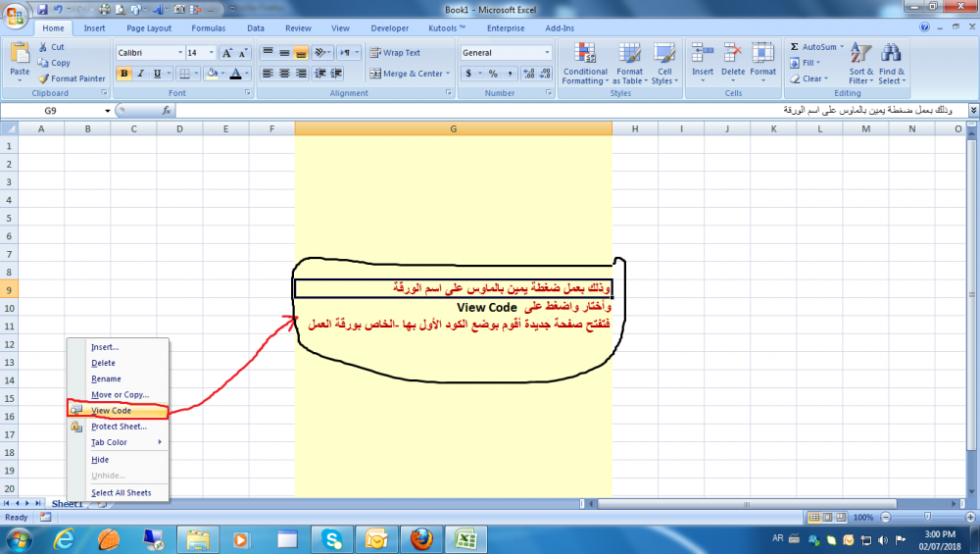Click the zoom slider handle
Viewport: 980px width, 554px height.
927,517
